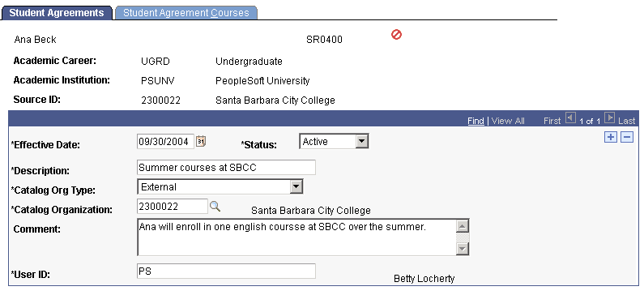Click into the Effective Date field
This screenshot has height=295, width=644.
pyautogui.click(x=165, y=142)
